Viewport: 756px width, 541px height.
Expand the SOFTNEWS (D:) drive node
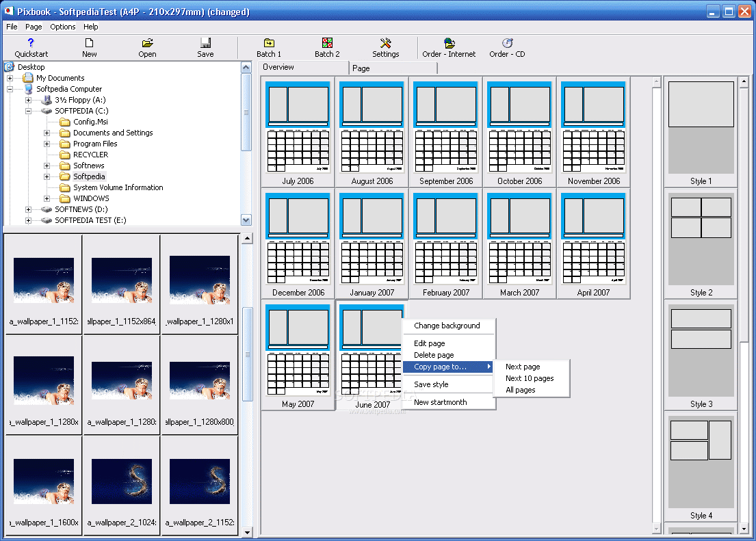[29, 209]
